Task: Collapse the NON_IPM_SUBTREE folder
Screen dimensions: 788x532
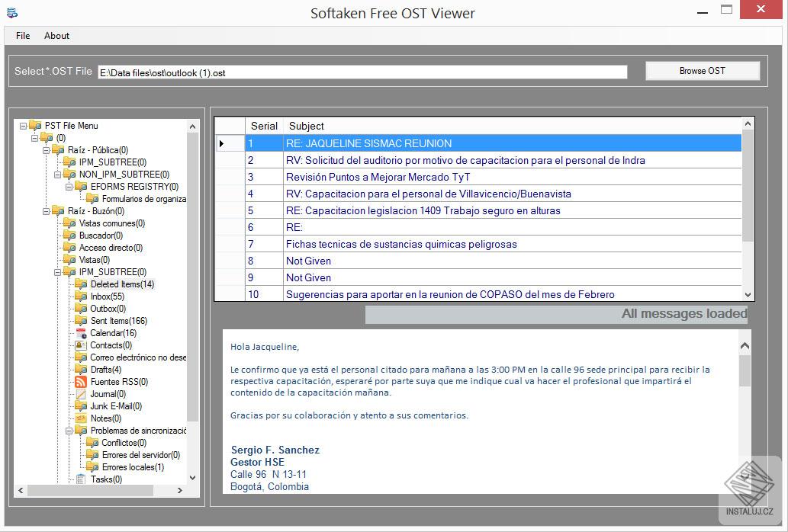Action: (x=58, y=174)
